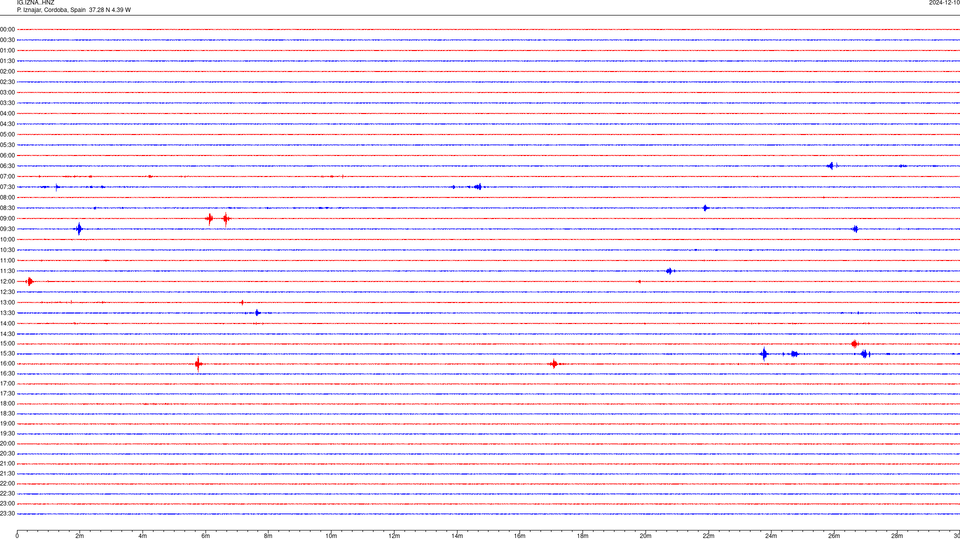Select the 13:30 trace time label
This screenshot has width=960, height=540.
point(7,313)
